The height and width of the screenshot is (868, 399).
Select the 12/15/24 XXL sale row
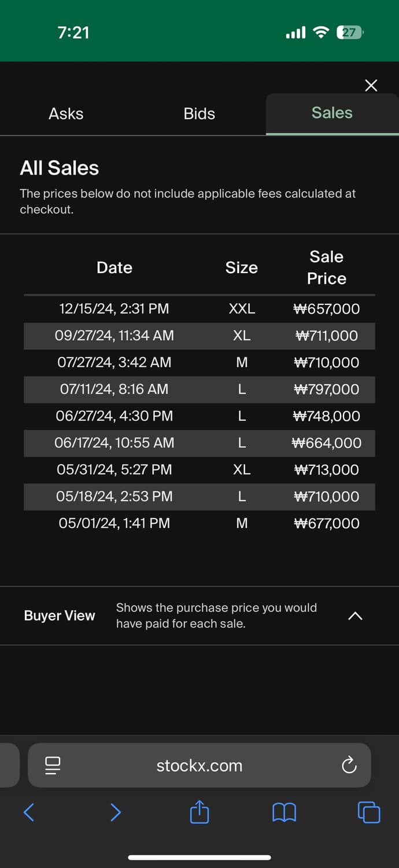point(199,309)
